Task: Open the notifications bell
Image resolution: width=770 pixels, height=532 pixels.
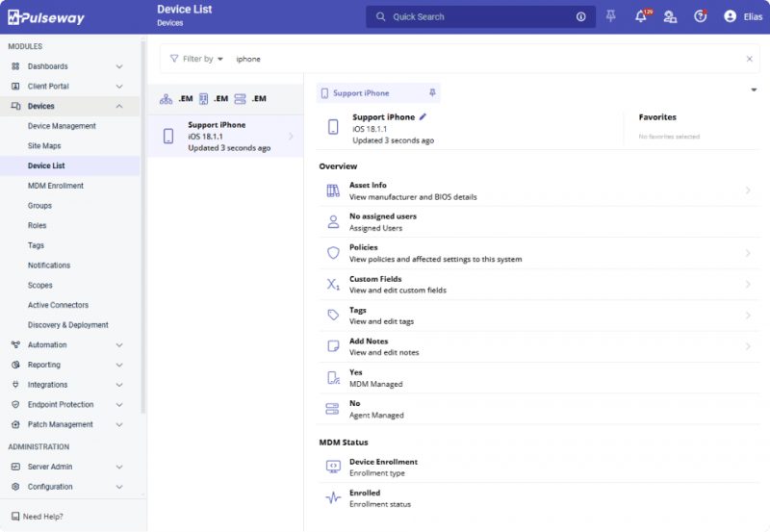Action: point(641,16)
